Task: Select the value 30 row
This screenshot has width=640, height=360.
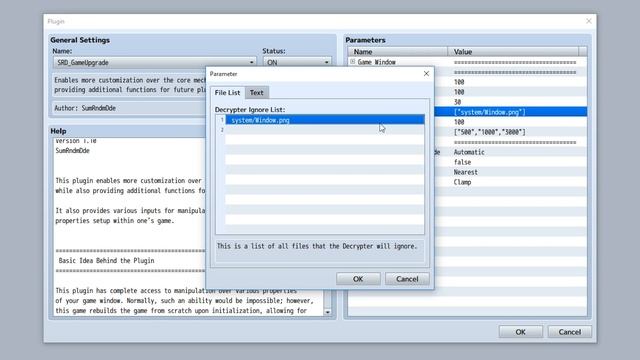Action: click(x=511, y=102)
